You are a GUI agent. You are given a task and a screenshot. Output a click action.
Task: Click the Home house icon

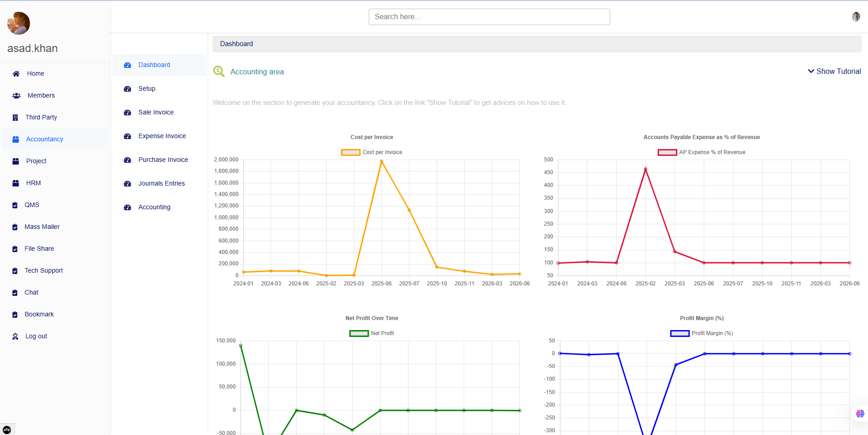pyautogui.click(x=16, y=74)
